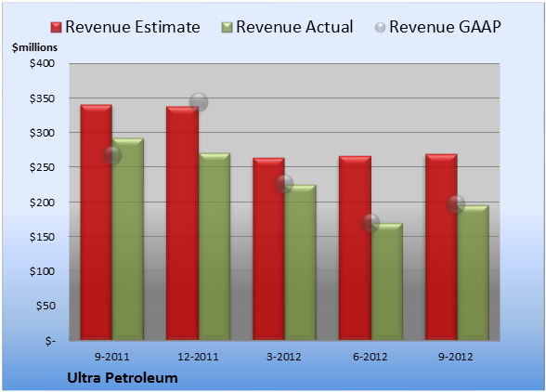Click the gray Revenue GAAP legend marker
The width and height of the screenshot is (546, 392).
(x=380, y=27)
